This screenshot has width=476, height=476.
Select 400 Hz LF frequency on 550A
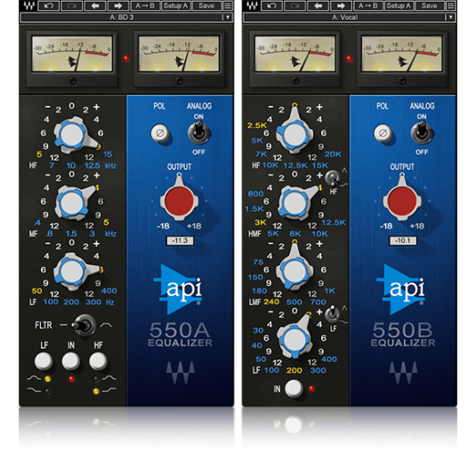(109, 291)
